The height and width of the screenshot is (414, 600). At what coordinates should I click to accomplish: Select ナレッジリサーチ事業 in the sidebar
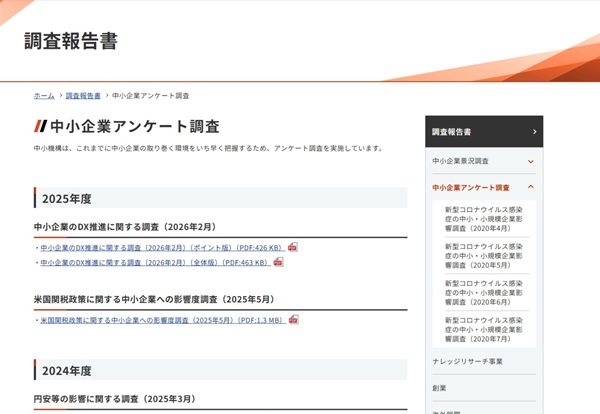468,361
